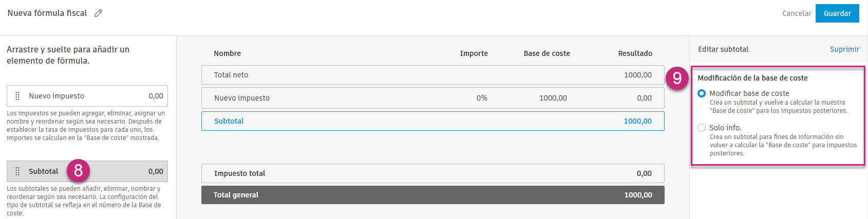Click the Total neto row
The width and height of the screenshot is (868, 219).
tap(432, 75)
